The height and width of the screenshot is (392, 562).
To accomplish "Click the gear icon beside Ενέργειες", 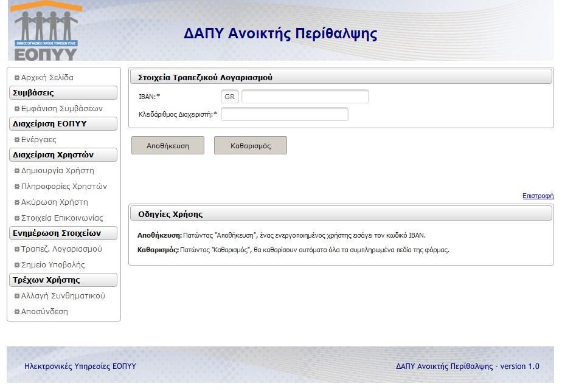I will click(x=16, y=140).
